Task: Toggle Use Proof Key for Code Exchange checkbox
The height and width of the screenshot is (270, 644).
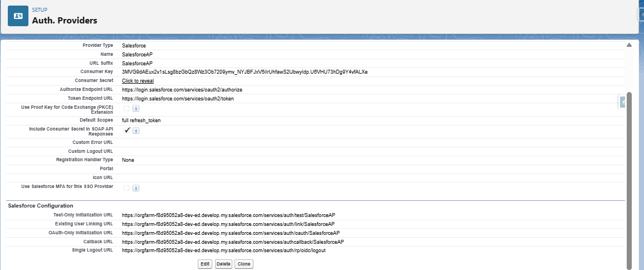Action: 126,109
